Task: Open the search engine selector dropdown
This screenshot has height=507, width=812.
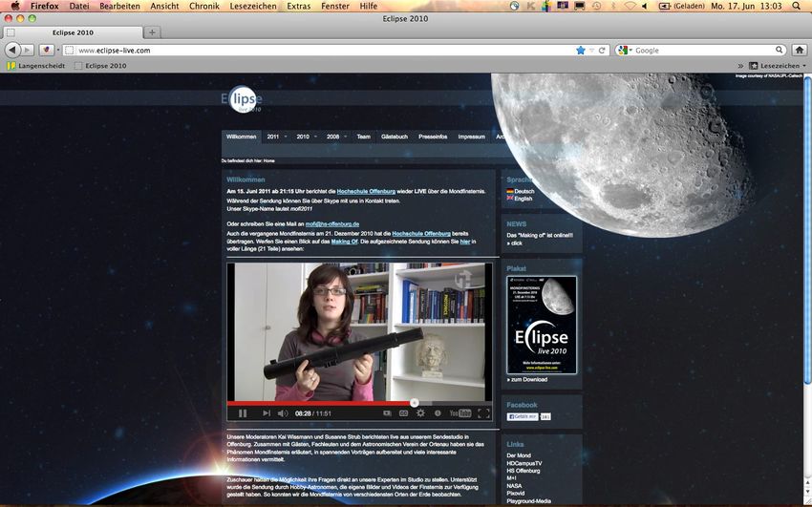Action: coord(624,51)
